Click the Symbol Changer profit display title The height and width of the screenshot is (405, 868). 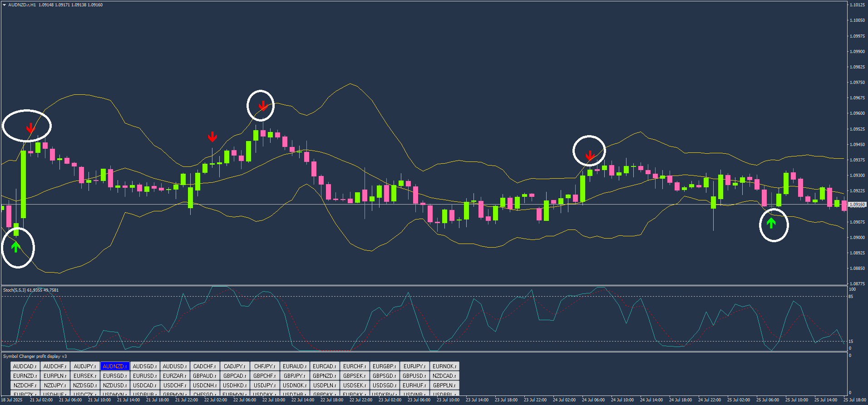[x=35, y=356]
